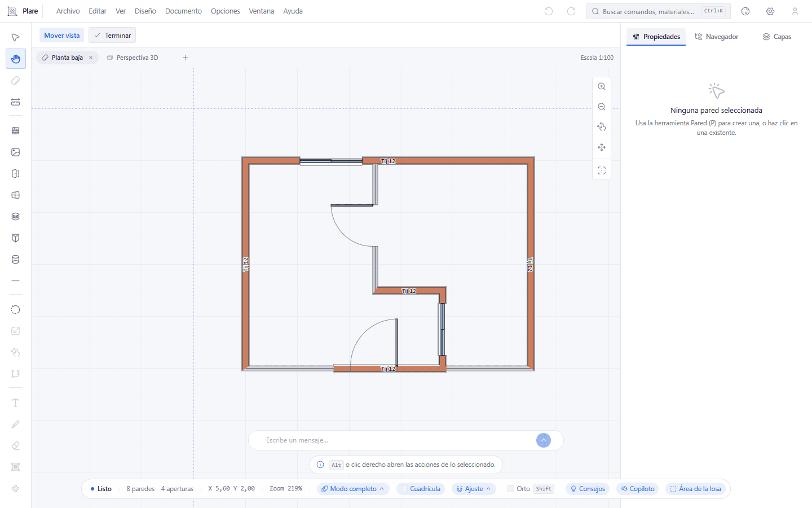Click the stacked layers slab tool
The width and height of the screenshot is (812, 508).
point(16,216)
